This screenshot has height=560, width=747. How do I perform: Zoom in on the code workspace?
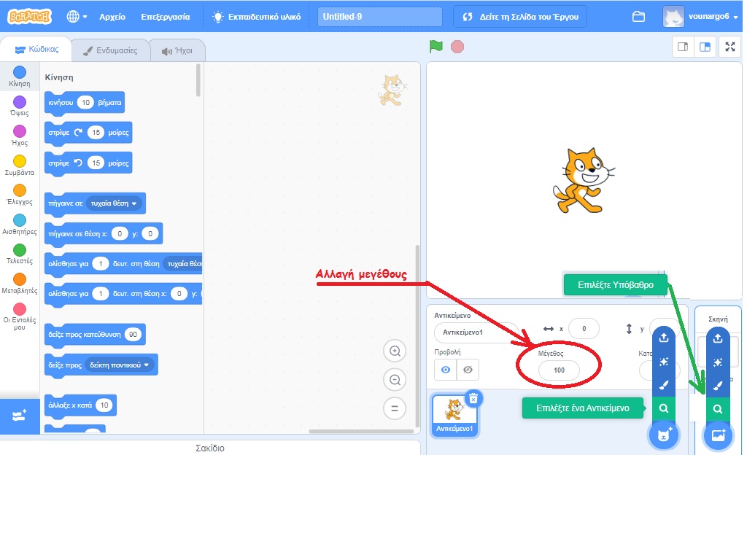395,351
